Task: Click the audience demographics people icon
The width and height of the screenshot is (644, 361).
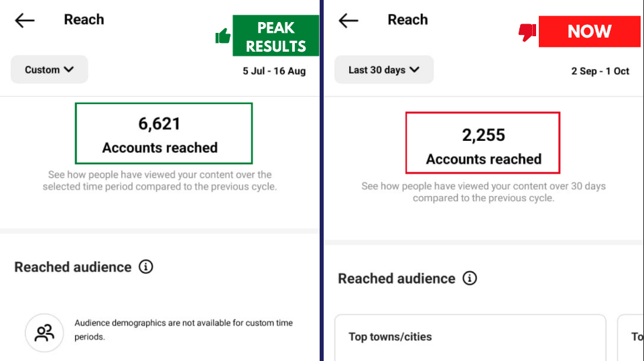Action: point(44,333)
